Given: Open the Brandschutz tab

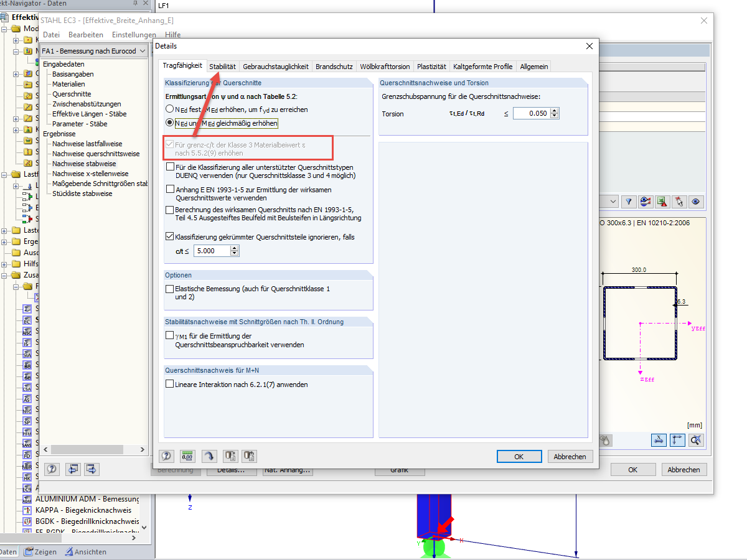Looking at the screenshot, I should coord(334,67).
